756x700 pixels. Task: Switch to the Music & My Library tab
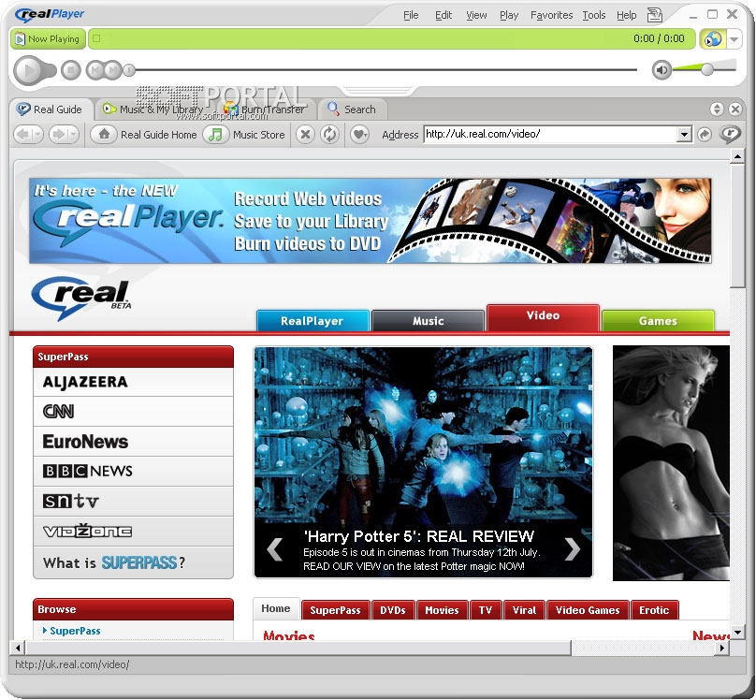click(153, 109)
